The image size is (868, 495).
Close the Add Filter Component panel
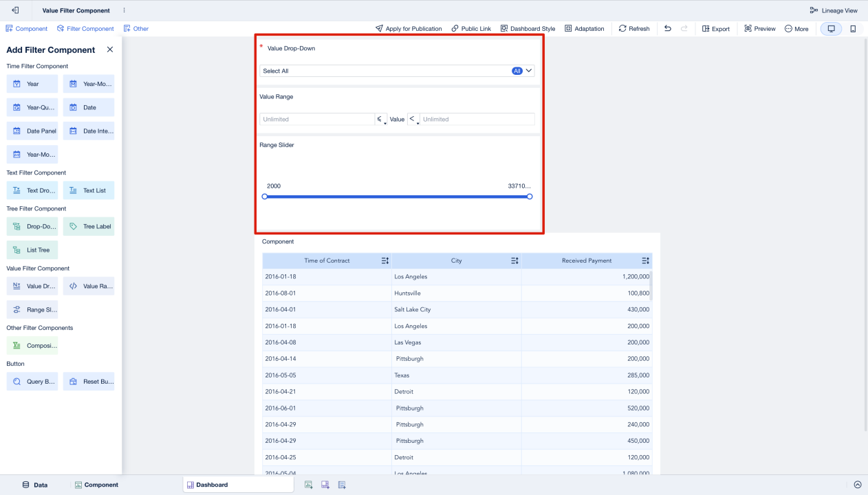110,49
